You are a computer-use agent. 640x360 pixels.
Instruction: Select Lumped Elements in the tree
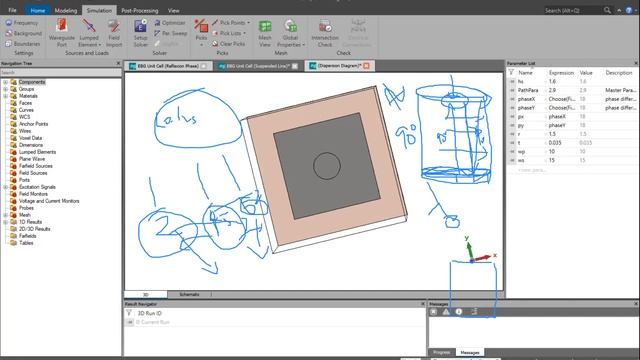[38, 152]
